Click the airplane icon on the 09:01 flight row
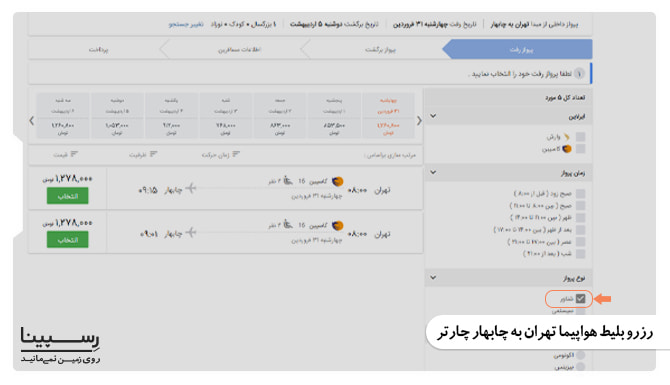This screenshot has height=385, width=670. pyautogui.click(x=191, y=233)
